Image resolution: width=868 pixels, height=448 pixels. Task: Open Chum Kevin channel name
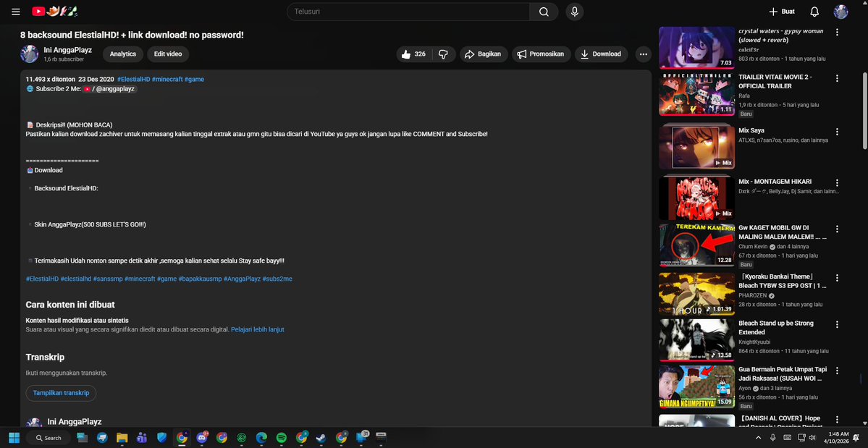click(754, 247)
